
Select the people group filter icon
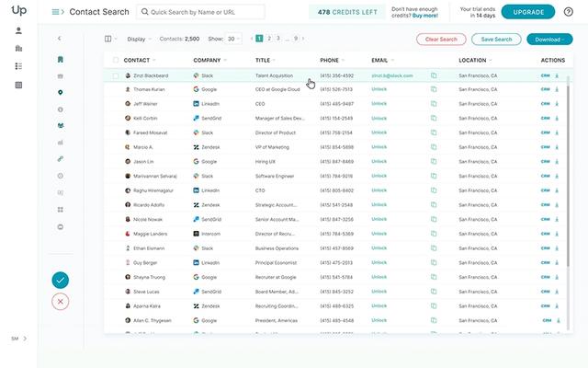(x=61, y=125)
